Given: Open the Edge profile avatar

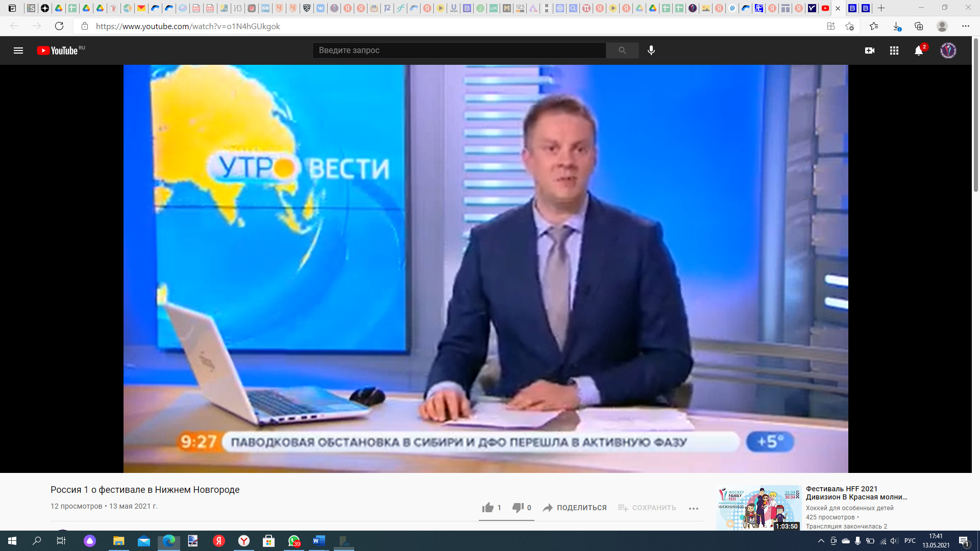Looking at the screenshot, I should click(x=942, y=26).
